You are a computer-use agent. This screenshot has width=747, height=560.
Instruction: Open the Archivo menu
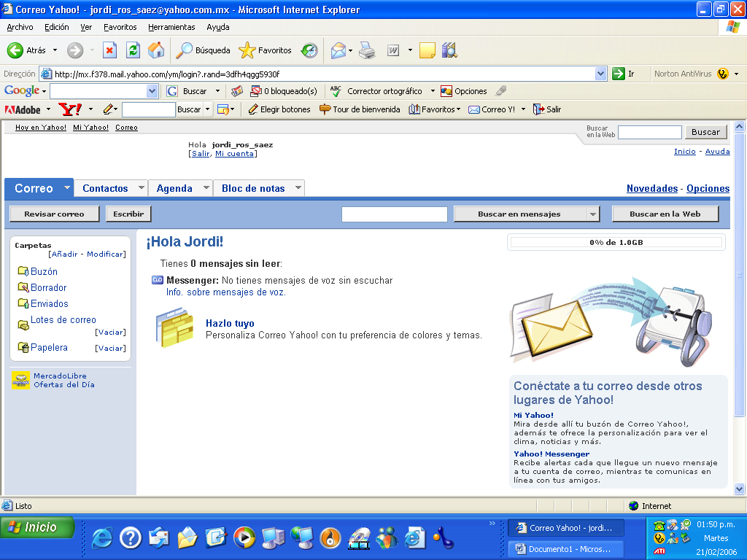[x=20, y=27]
